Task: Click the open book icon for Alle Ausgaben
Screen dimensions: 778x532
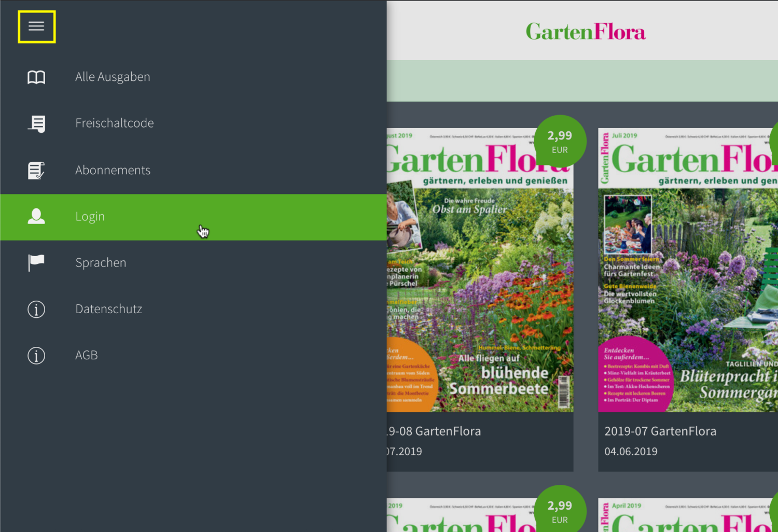Action: (36, 77)
